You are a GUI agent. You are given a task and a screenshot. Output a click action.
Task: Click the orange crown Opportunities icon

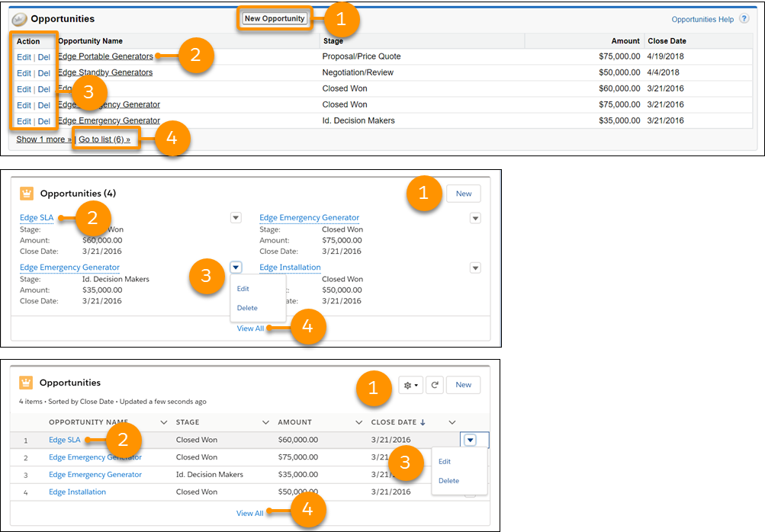pyautogui.click(x=25, y=193)
